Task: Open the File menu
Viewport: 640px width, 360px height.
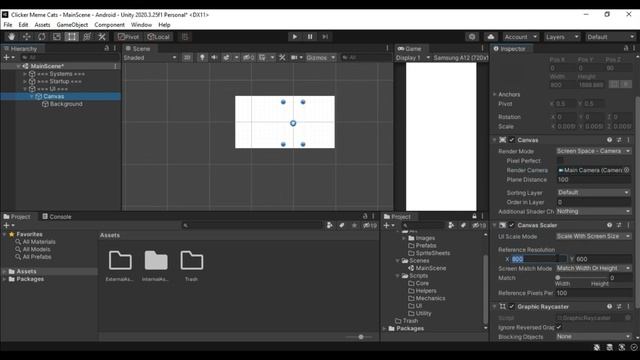Action: (x=8, y=25)
